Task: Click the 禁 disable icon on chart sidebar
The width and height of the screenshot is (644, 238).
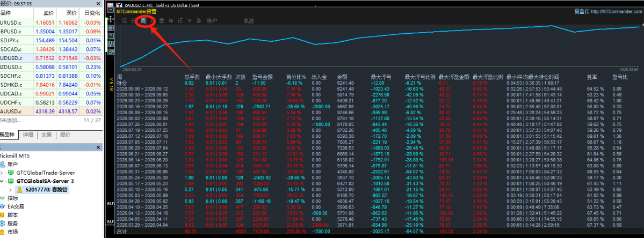Action: [111, 44]
